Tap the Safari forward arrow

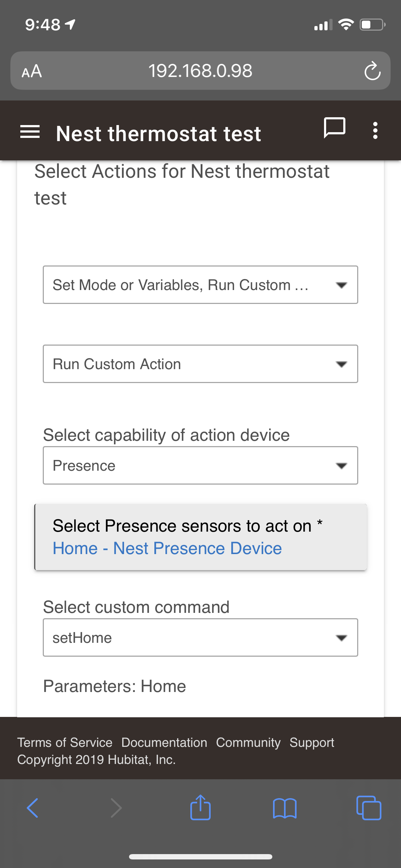(117, 808)
